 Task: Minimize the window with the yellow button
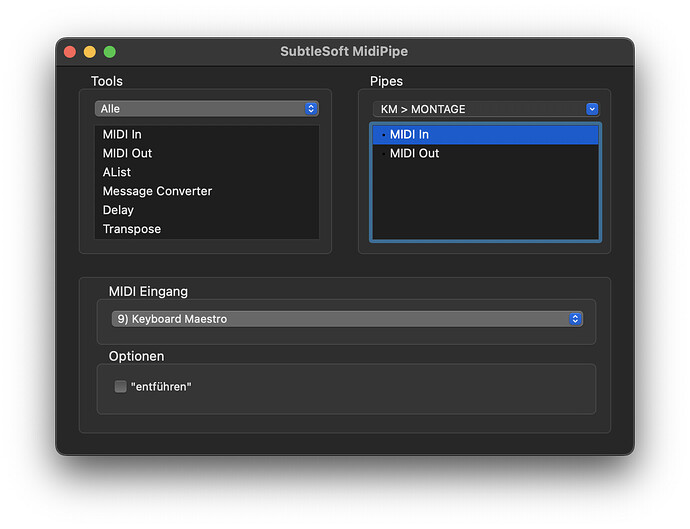click(x=90, y=52)
